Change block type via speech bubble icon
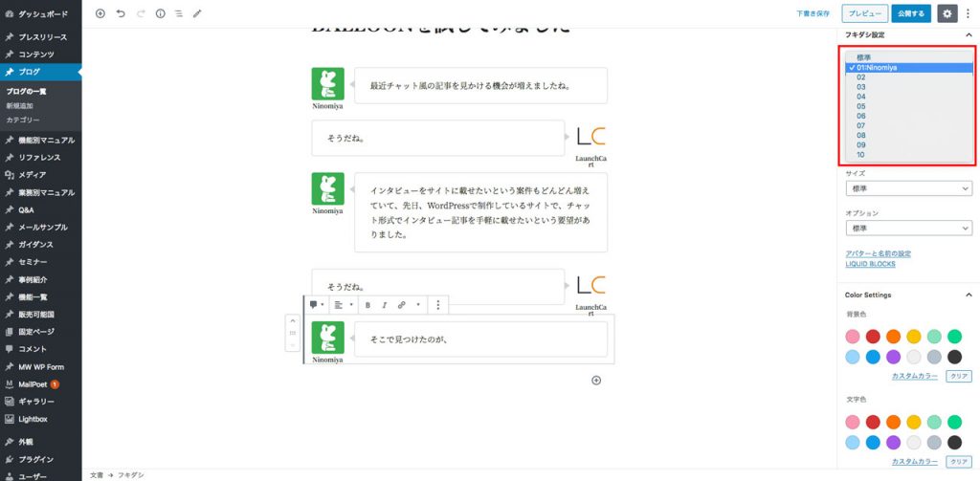Screen dimensions: 980x481 coord(314,305)
